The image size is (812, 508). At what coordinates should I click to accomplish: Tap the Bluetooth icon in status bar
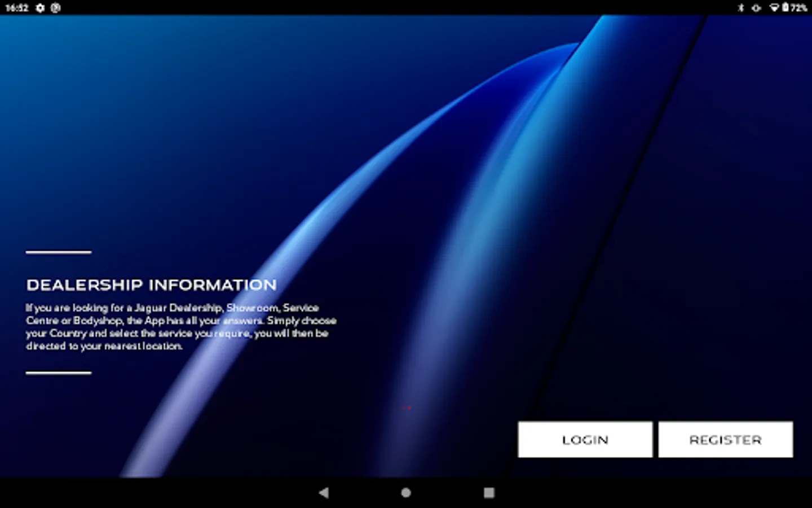tap(741, 8)
